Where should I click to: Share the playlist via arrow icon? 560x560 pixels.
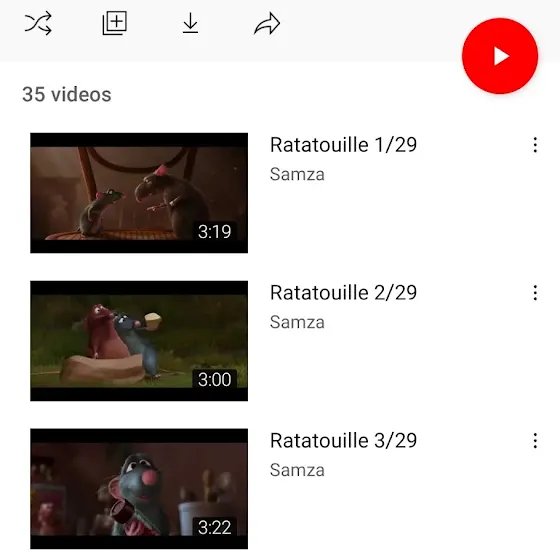pyautogui.click(x=267, y=24)
